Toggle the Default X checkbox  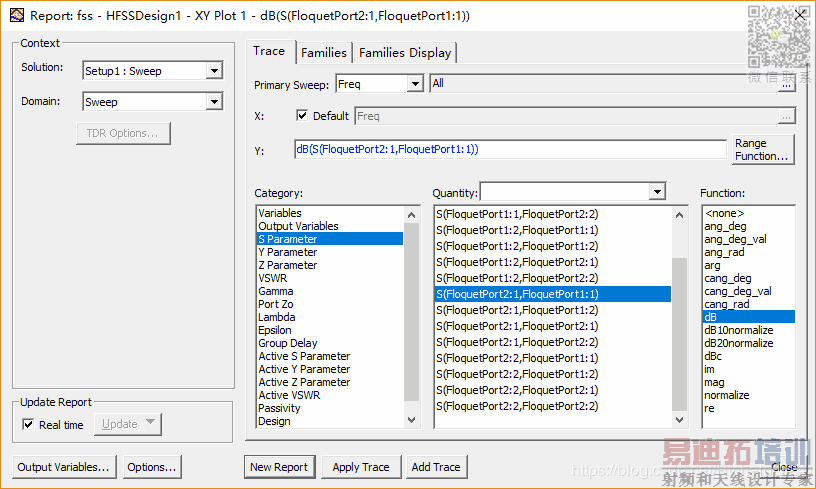302,115
